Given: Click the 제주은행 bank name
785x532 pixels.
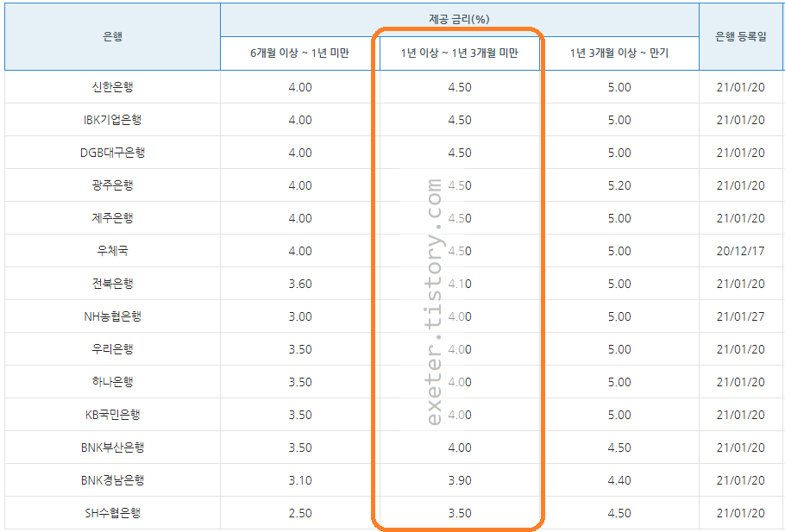Looking at the screenshot, I should 113,218.
